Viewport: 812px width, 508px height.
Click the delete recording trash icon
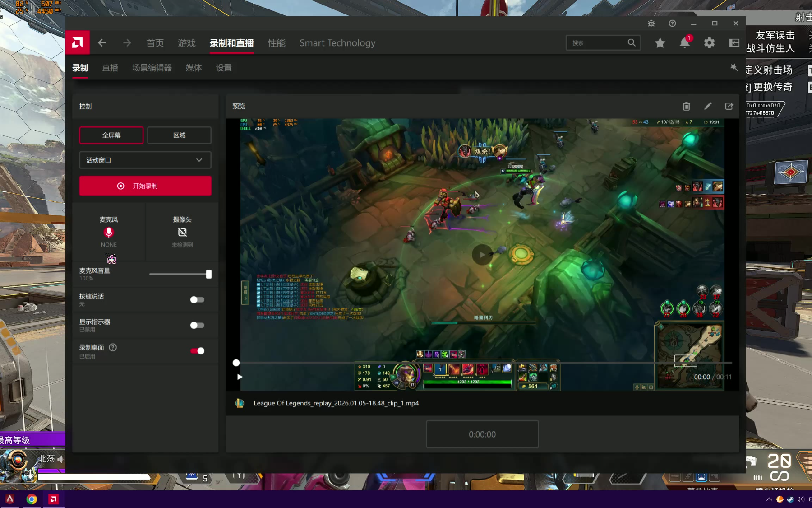(x=686, y=106)
